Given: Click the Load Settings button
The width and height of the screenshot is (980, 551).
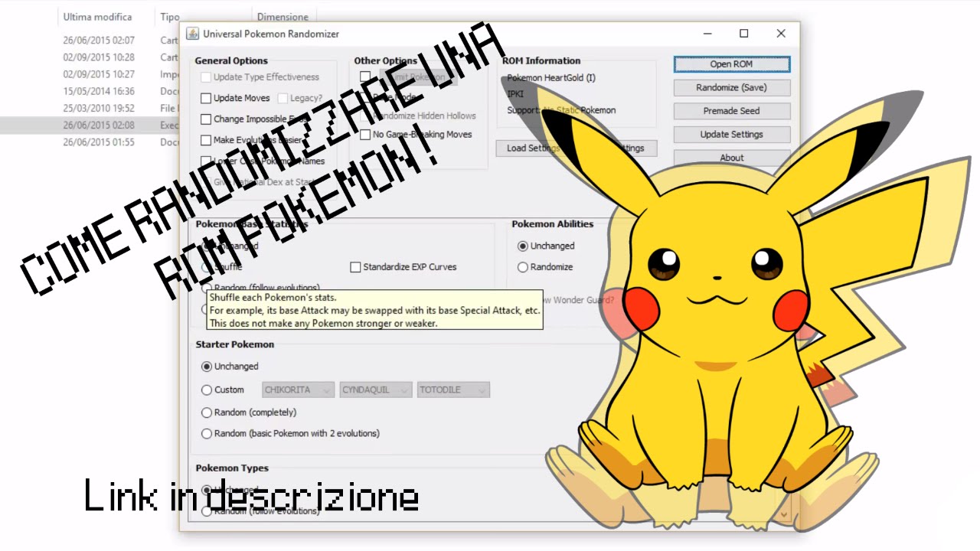Looking at the screenshot, I should (533, 148).
